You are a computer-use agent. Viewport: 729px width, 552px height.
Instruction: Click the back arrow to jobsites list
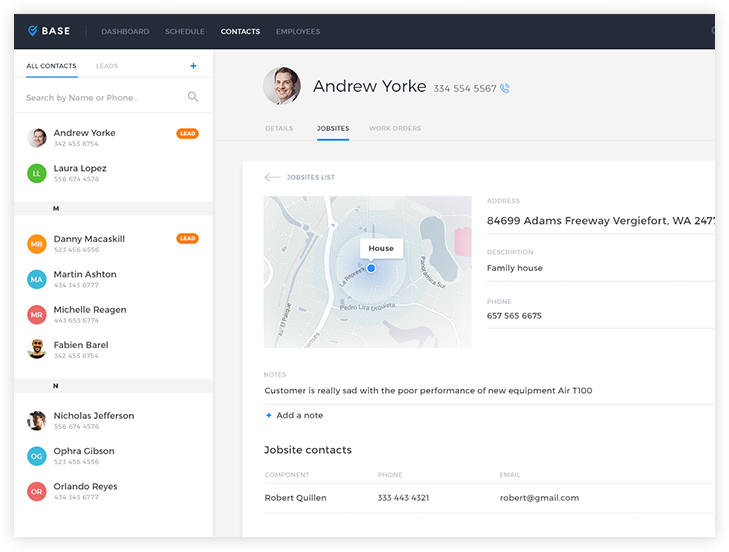pyautogui.click(x=272, y=177)
